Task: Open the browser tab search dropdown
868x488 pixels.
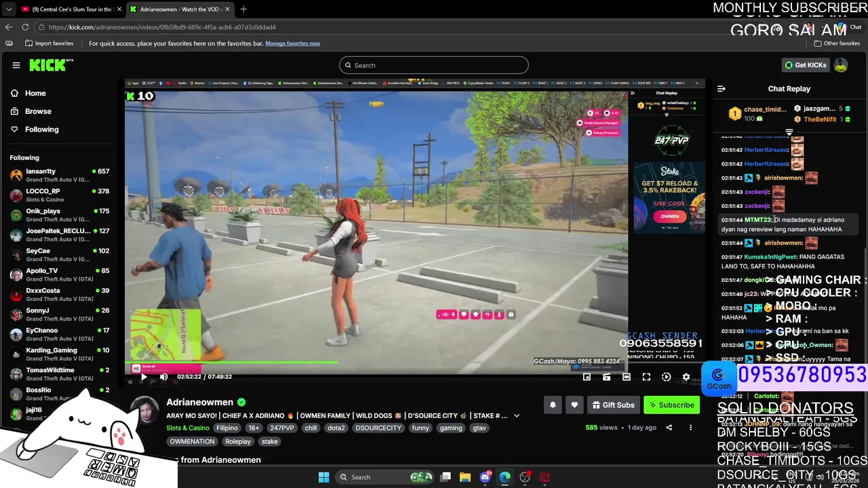Action: 8,9
